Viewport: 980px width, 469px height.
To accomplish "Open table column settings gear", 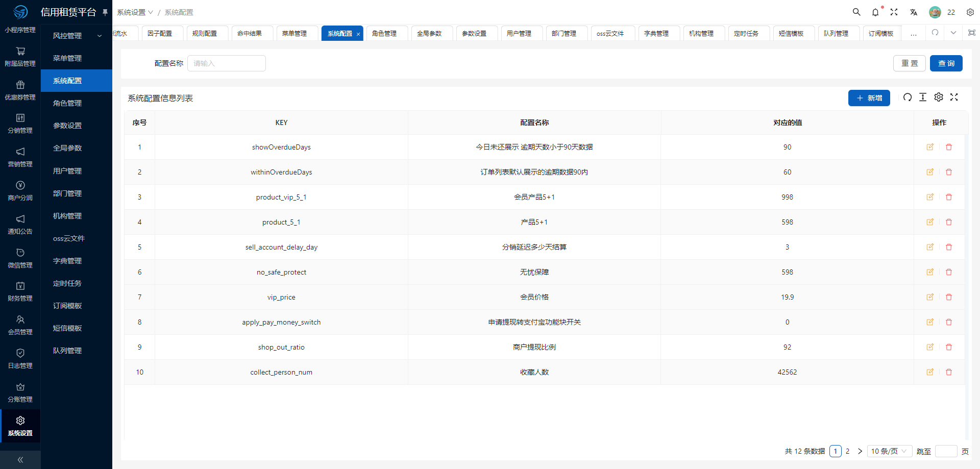I will pos(939,97).
